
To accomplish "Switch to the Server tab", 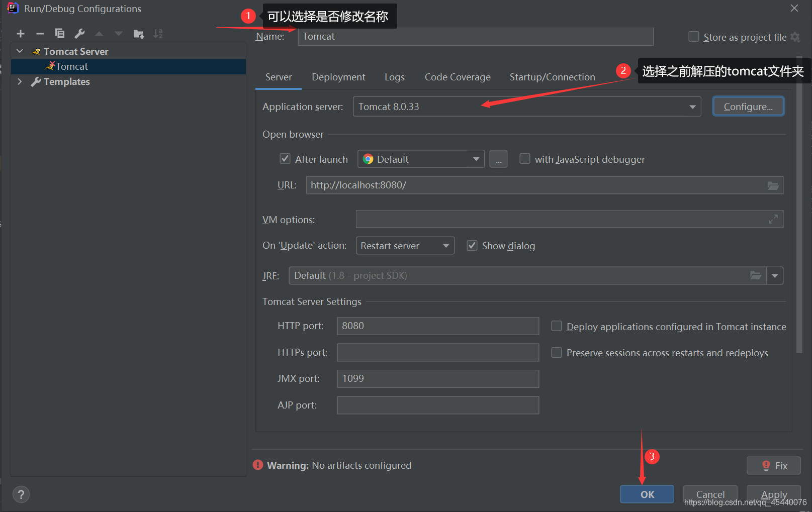I will click(279, 77).
